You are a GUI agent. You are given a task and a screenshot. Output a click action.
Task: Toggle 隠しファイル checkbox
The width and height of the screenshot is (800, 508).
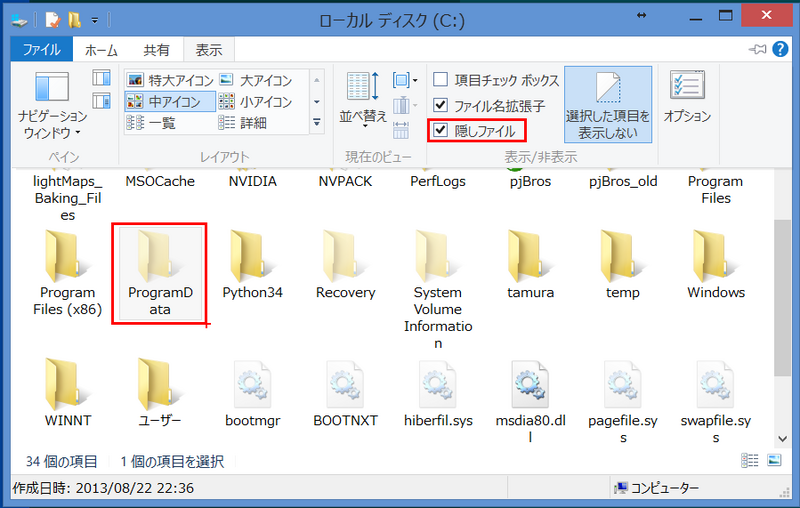440,130
